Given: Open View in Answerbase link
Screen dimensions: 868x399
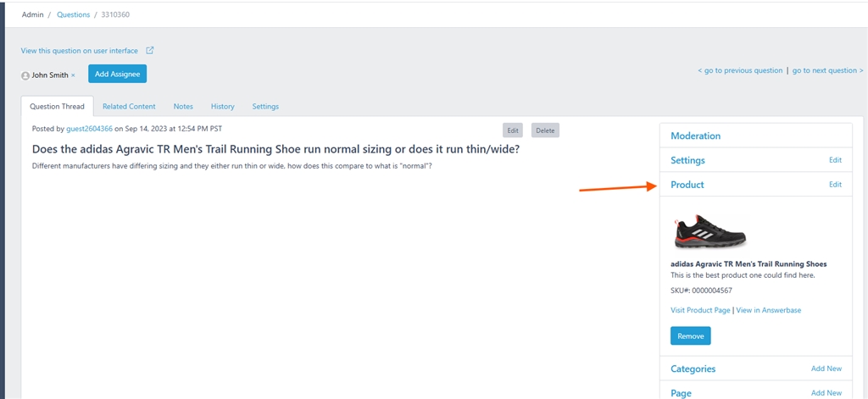Looking at the screenshot, I should 768,310.
